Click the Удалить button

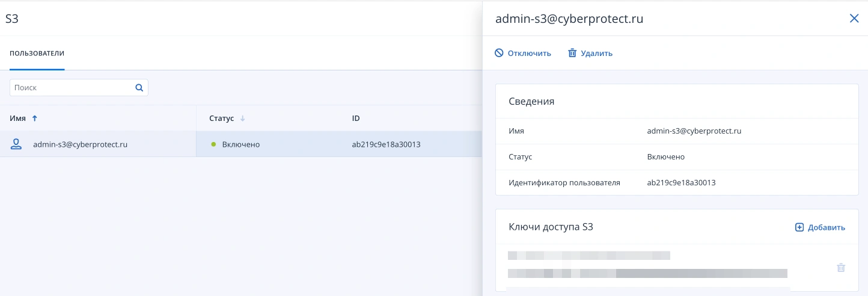tap(590, 53)
